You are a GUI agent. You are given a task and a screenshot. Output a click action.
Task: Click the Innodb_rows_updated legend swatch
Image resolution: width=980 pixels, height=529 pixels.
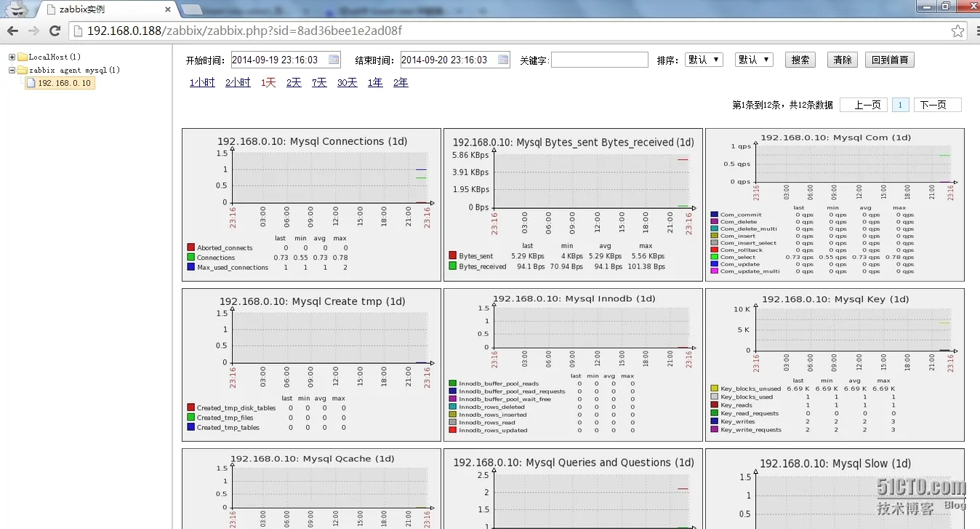452,430
